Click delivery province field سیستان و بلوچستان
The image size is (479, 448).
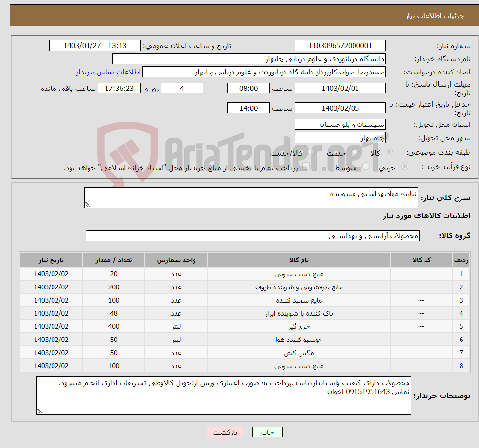click(x=340, y=125)
